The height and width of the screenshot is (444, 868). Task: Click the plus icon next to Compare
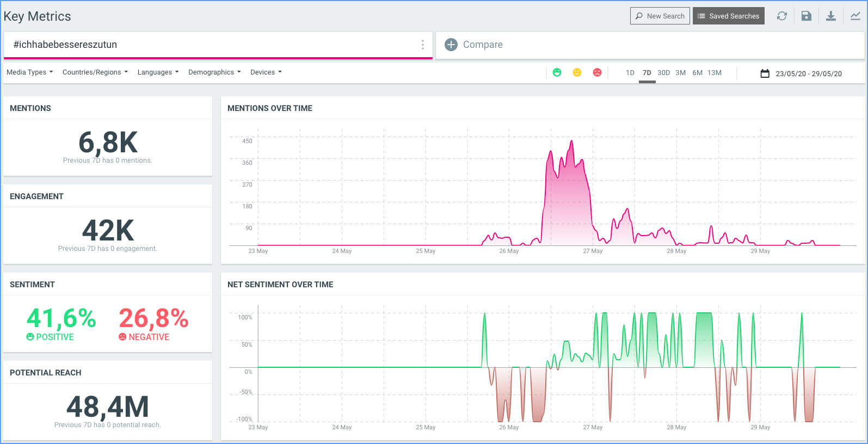tap(451, 45)
